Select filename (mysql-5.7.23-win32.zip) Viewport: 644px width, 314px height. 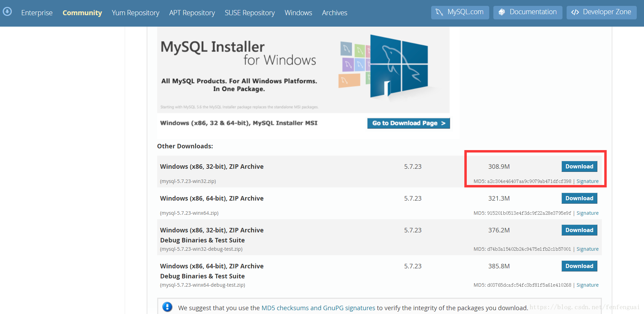pyautogui.click(x=188, y=181)
